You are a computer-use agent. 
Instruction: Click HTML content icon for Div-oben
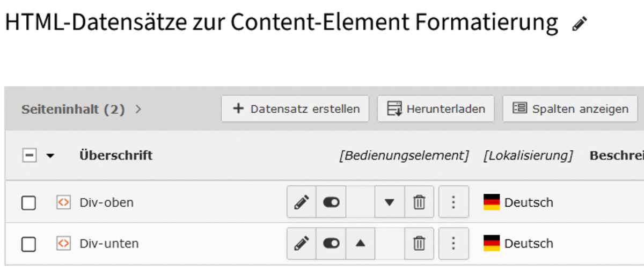63,202
